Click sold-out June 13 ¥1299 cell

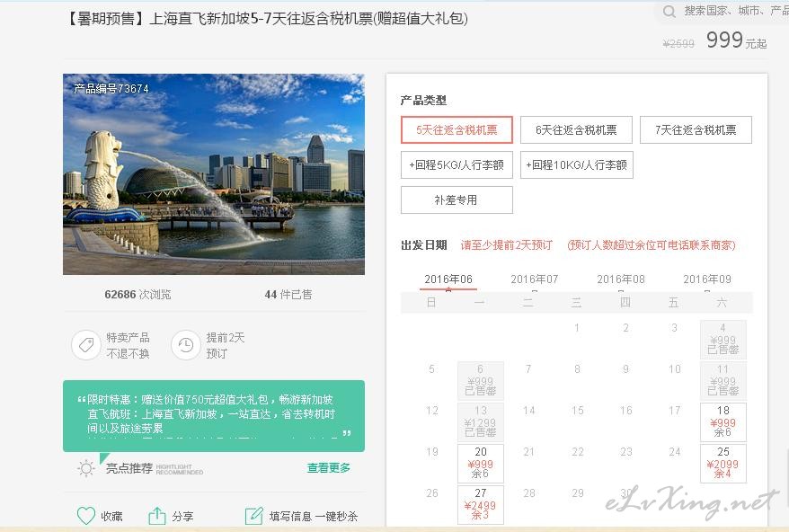(x=481, y=421)
